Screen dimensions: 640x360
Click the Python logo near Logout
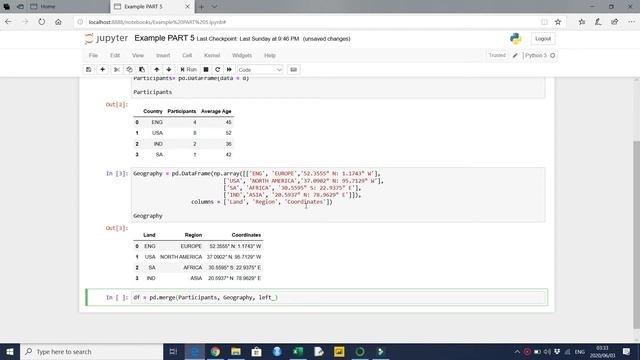coord(516,39)
